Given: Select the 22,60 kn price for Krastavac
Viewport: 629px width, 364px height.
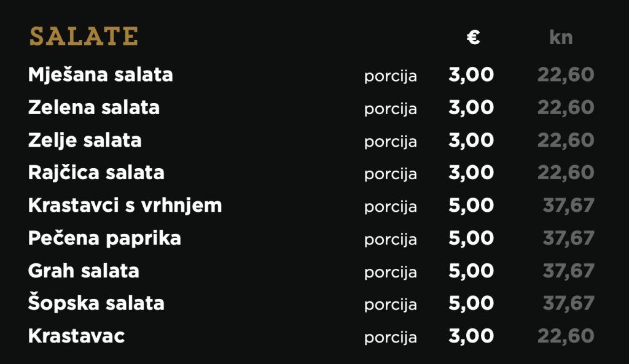Looking at the screenshot, I should (x=566, y=336).
